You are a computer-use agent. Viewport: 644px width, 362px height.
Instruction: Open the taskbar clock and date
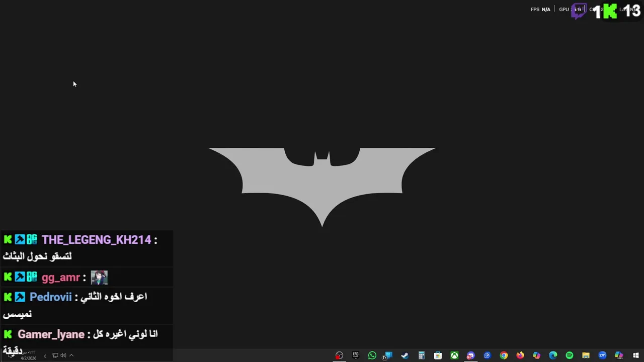[x=28, y=355]
